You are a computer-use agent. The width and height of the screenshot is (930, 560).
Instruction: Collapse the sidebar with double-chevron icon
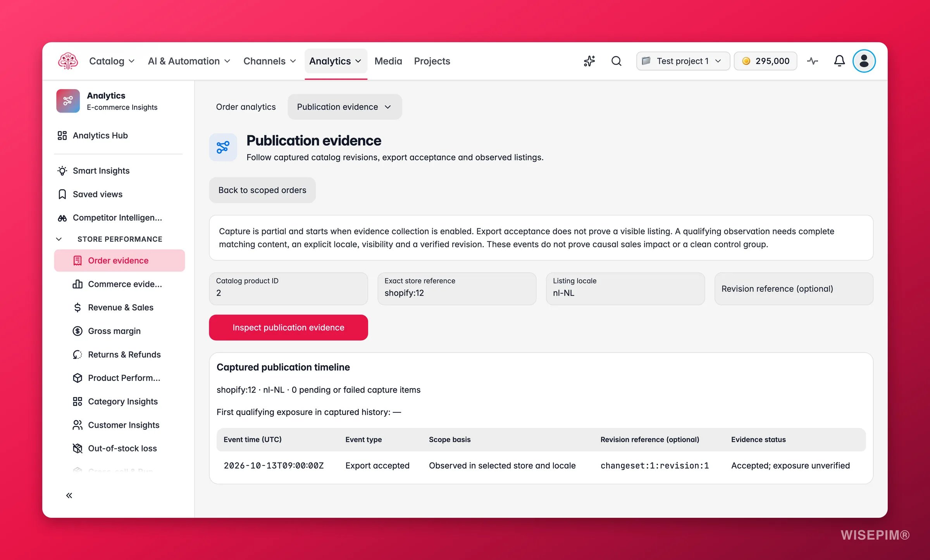tap(69, 495)
